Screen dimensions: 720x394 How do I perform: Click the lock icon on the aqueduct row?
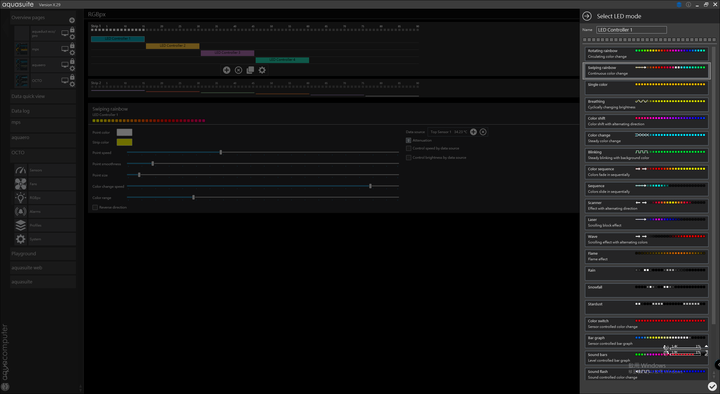(72, 30)
